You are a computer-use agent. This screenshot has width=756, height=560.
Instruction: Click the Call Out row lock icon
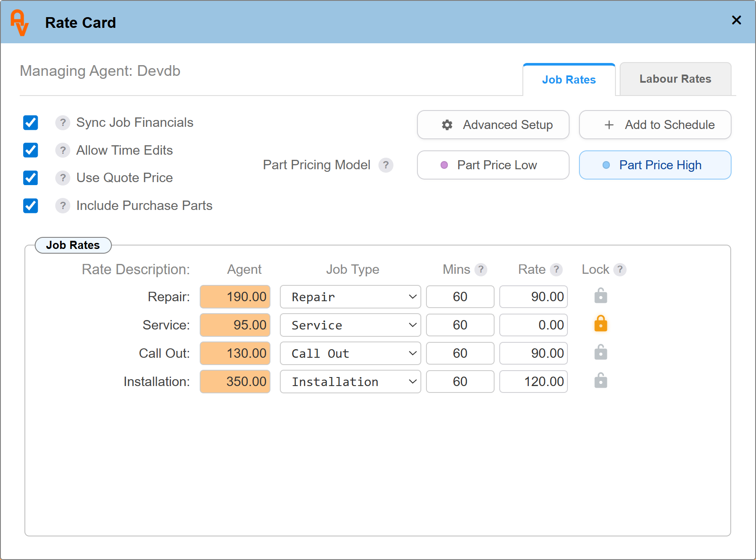tap(600, 353)
